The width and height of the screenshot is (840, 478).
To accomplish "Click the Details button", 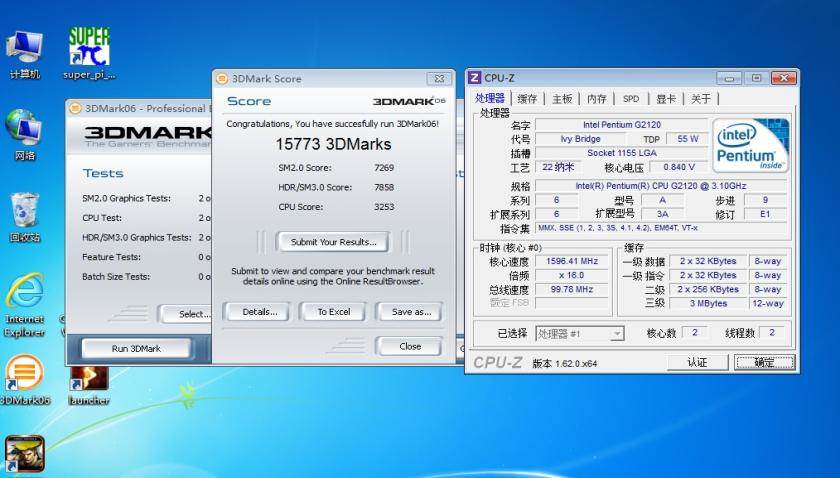I will pos(259,312).
